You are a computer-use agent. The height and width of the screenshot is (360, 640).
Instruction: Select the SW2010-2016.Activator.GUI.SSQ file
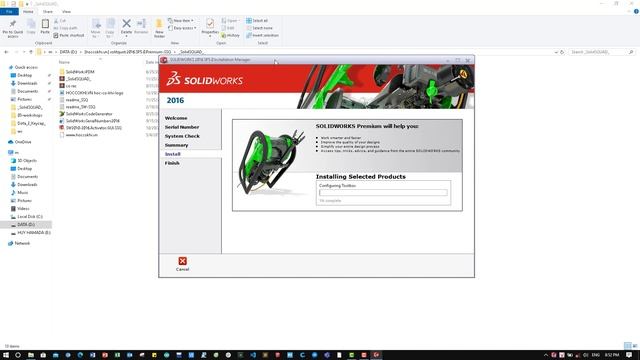click(x=91, y=128)
